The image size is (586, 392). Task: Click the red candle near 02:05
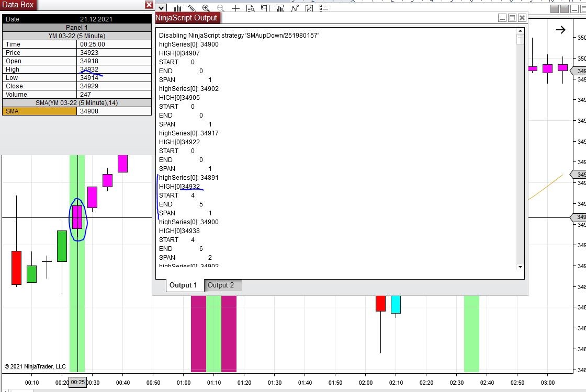pyautogui.click(x=380, y=303)
